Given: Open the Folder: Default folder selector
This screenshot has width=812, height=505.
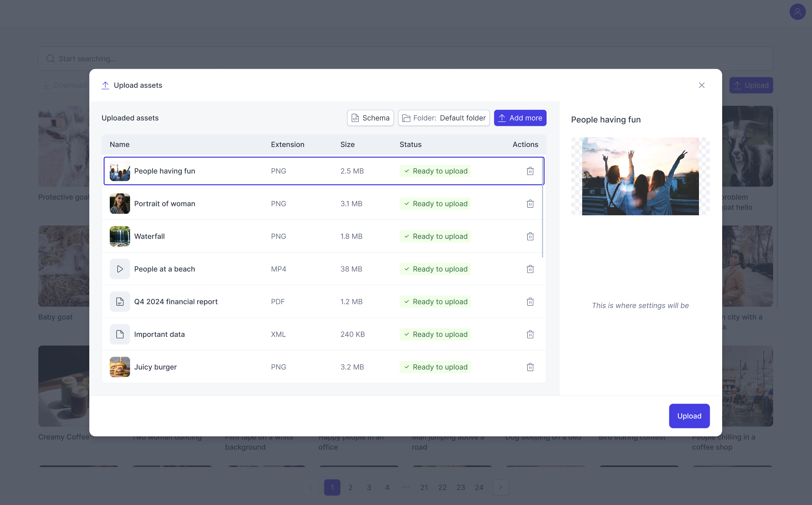Looking at the screenshot, I should [x=443, y=118].
